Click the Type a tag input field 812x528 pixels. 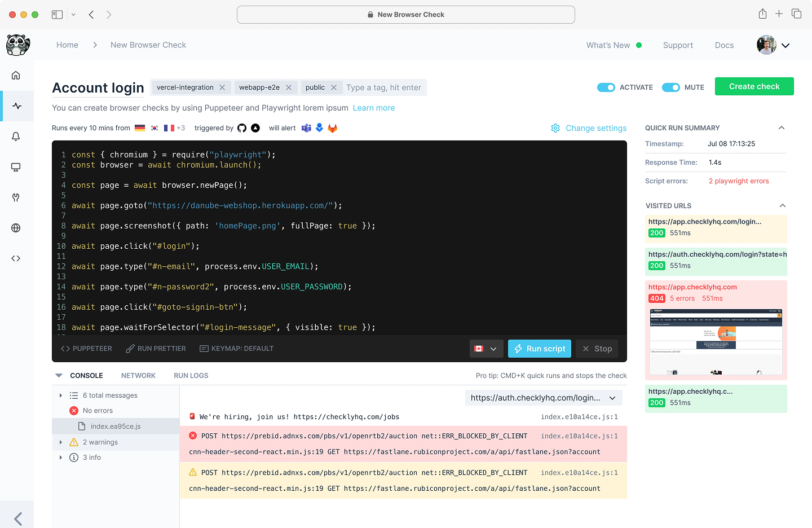coord(385,87)
